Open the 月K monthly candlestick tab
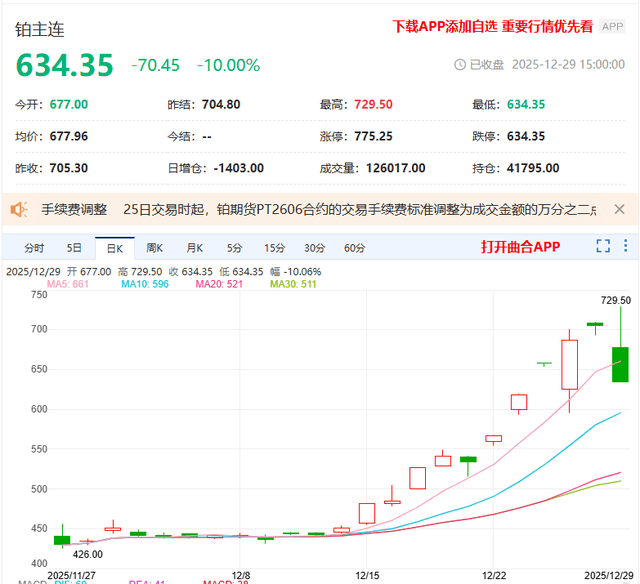 [x=193, y=248]
